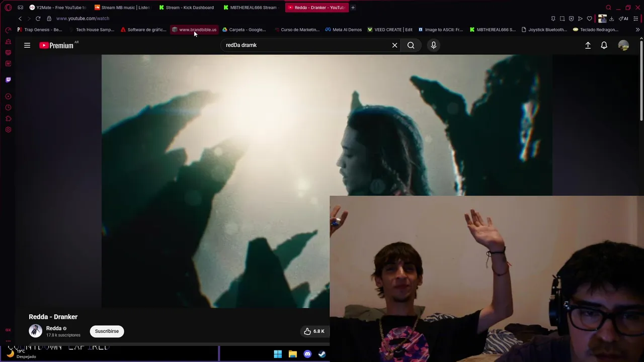The image size is (644, 362).
Task: Open the browser tab search magnifier
Action: [608, 8]
